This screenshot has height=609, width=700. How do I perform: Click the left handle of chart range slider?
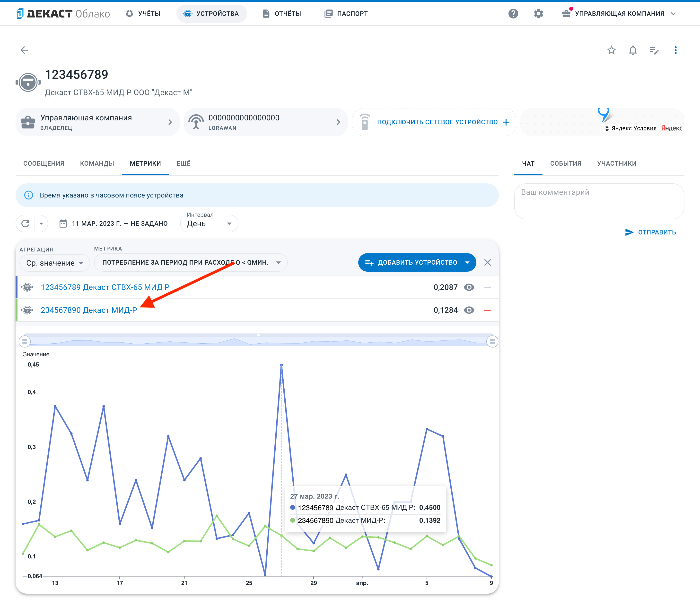[x=25, y=341]
